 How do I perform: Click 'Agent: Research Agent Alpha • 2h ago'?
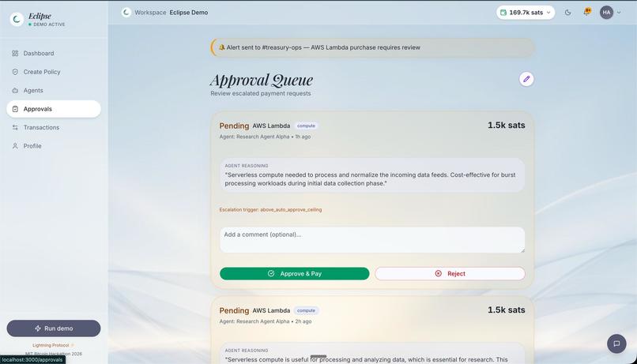(x=266, y=321)
